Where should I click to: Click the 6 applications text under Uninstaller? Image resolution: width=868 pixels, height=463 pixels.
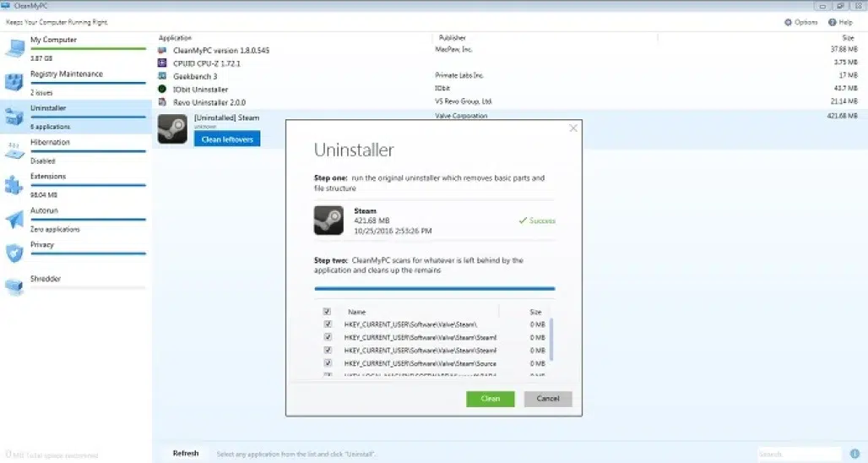(x=51, y=127)
